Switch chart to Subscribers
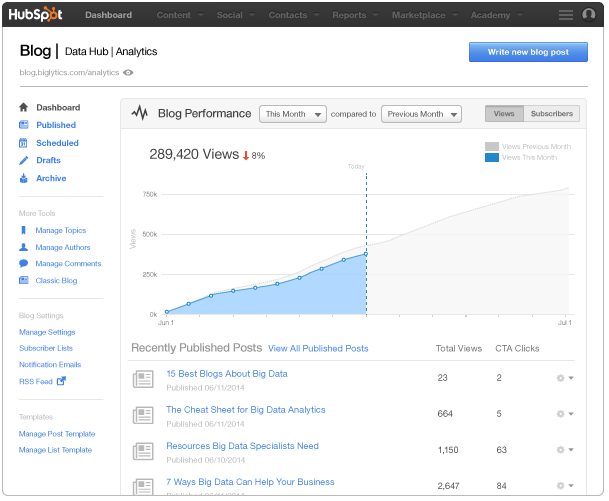Screen dimensions: 609x501 [x=551, y=114]
